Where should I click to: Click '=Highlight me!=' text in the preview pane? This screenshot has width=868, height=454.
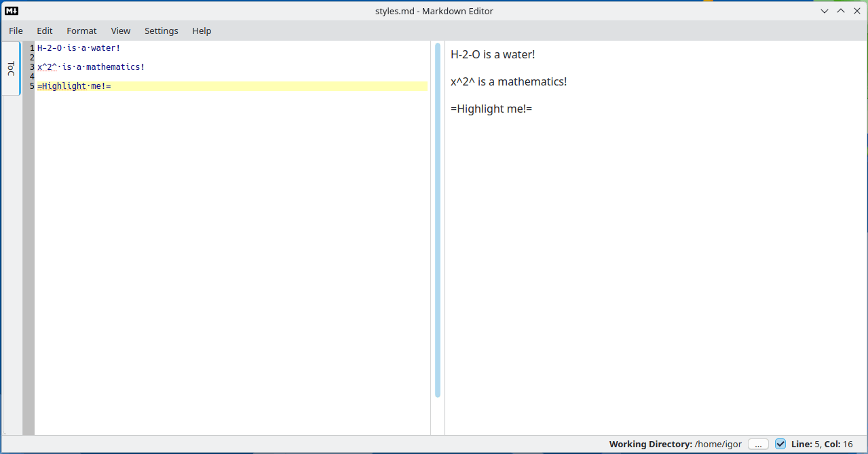tap(491, 109)
